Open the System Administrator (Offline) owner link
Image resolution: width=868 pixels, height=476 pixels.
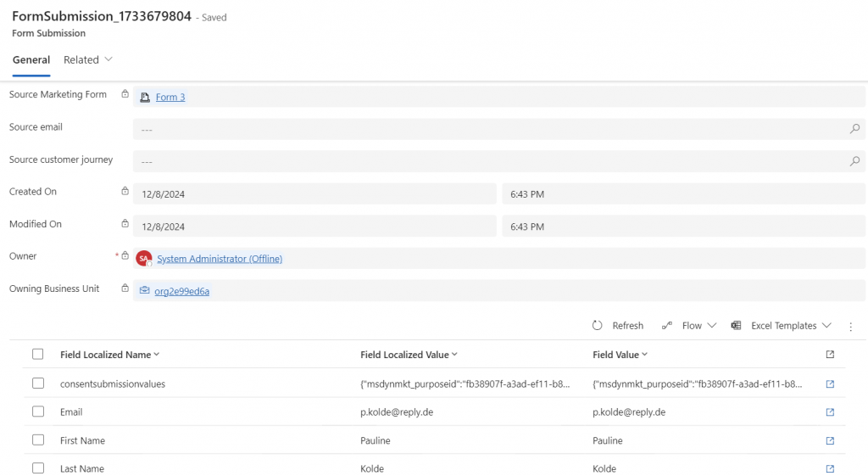(220, 259)
